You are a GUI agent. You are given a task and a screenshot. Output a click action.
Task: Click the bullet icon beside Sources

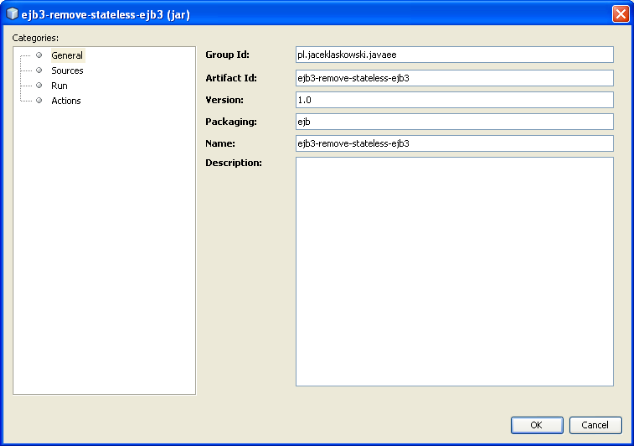(x=39, y=70)
